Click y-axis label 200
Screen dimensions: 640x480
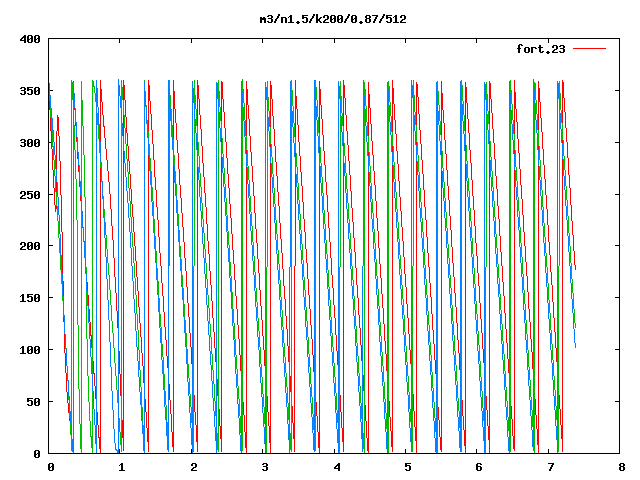(30, 246)
